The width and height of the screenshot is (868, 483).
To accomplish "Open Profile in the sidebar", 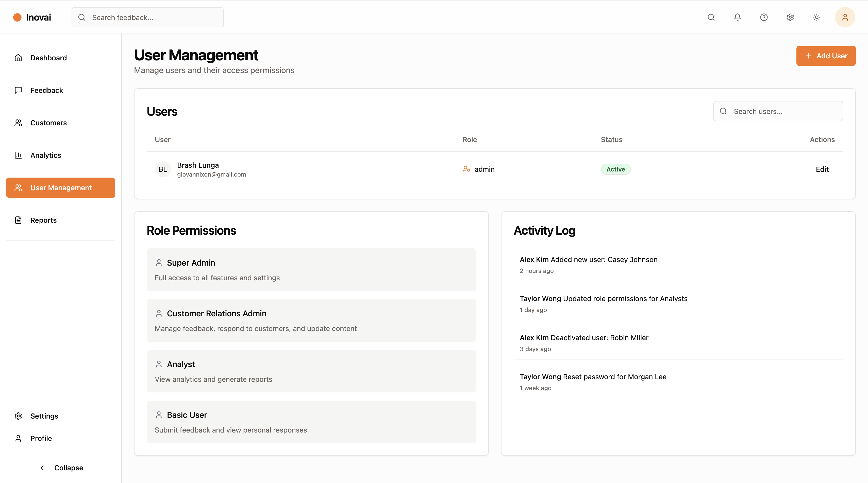I will pos(41,438).
